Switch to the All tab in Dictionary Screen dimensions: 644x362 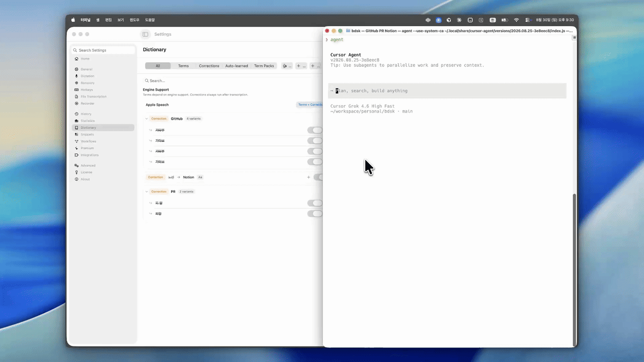coord(158,66)
